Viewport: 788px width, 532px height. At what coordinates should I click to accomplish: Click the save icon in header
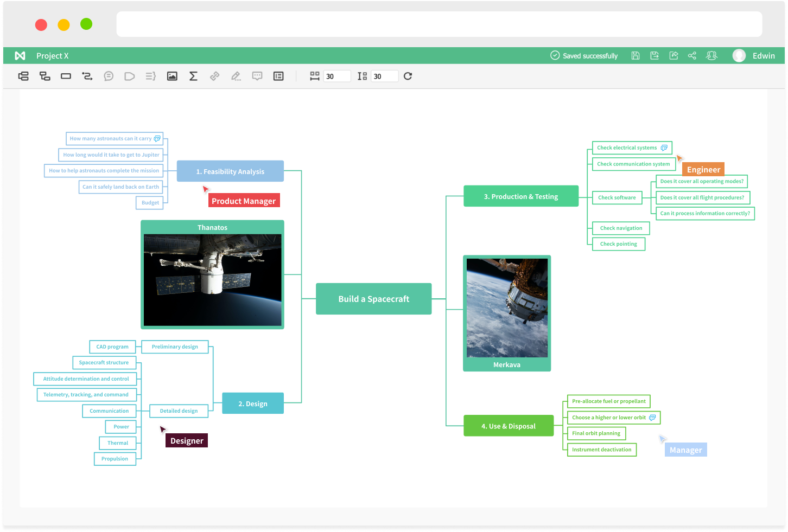click(636, 56)
